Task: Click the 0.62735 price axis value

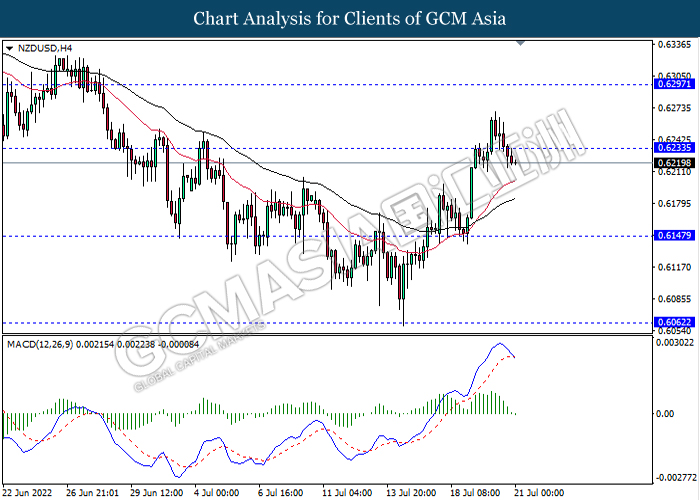Action: point(675,108)
